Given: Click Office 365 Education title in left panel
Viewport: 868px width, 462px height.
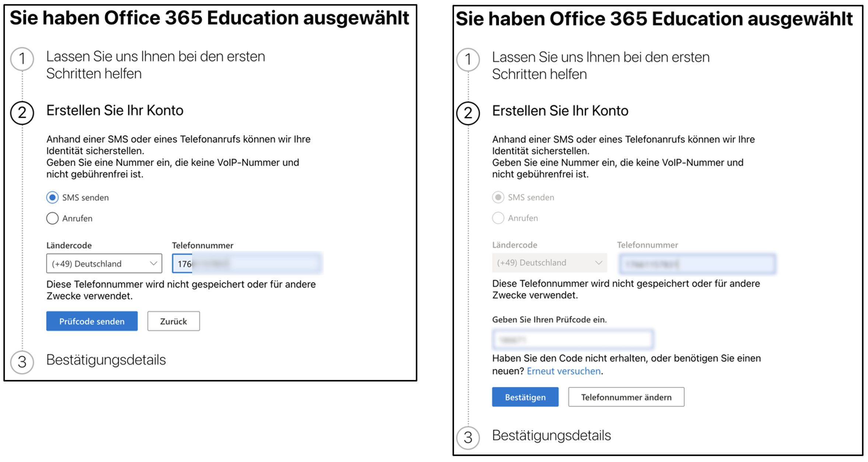Looking at the screenshot, I should (209, 18).
